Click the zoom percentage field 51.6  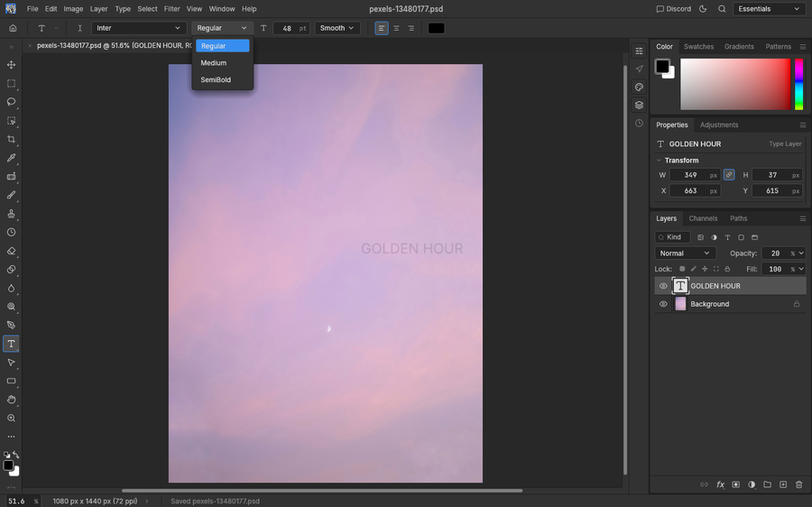[16, 501]
